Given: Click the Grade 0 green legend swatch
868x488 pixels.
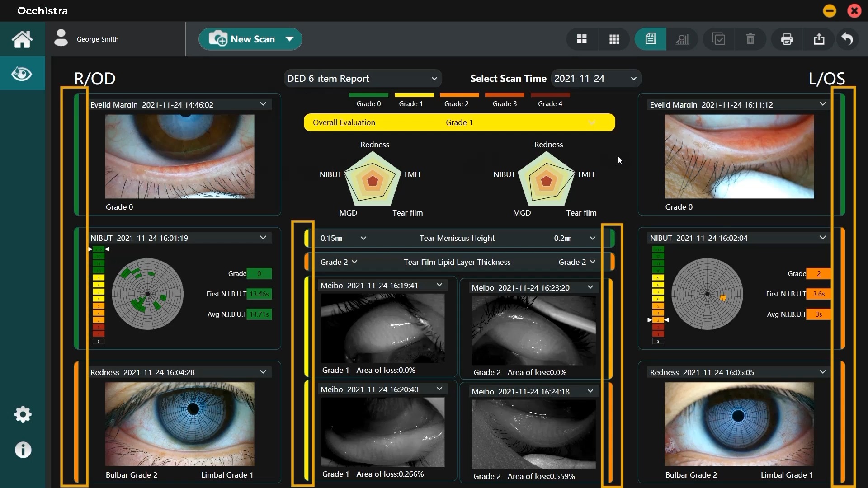Looking at the screenshot, I should (368, 95).
